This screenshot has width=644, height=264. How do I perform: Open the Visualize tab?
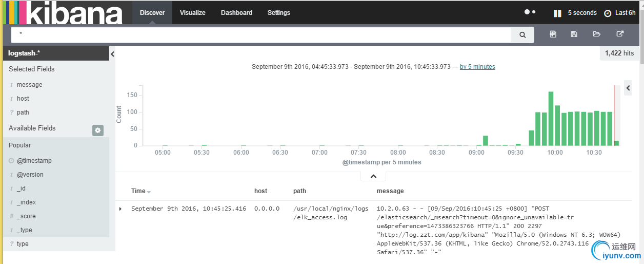[193, 13]
